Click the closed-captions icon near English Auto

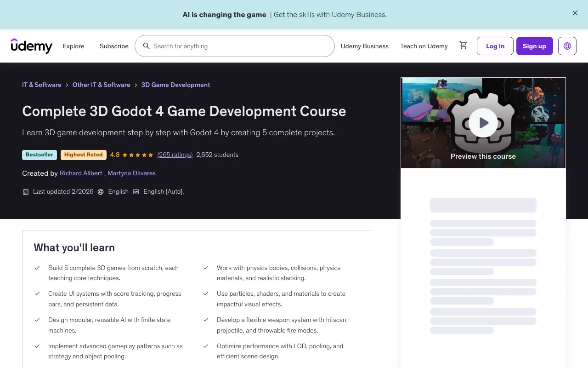(136, 191)
